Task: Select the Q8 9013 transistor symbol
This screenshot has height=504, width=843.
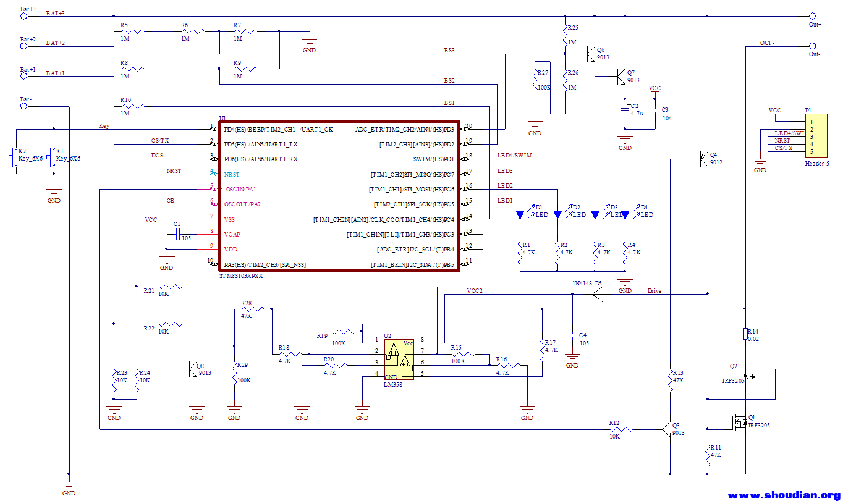Action: pyautogui.click(x=192, y=369)
